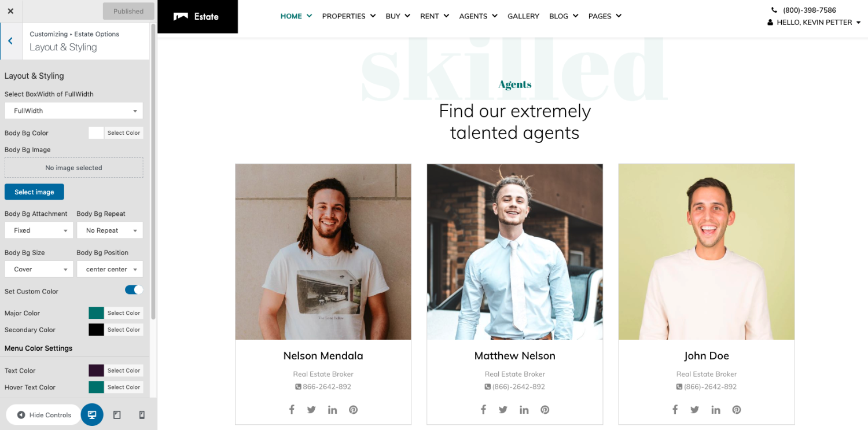Screen dimensions: 868x430
Task: Switch to mobile preview device icon
Action: point(142,415)
